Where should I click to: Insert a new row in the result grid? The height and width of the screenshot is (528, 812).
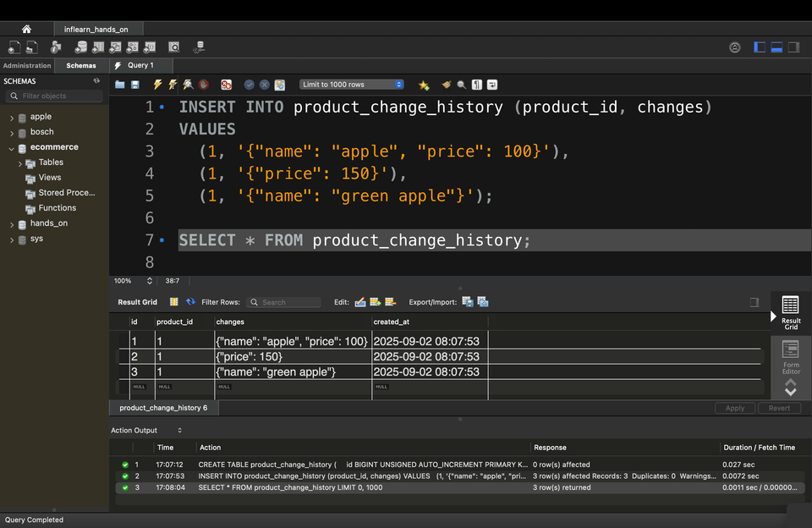pyautogui.click(x=376, y=302)
